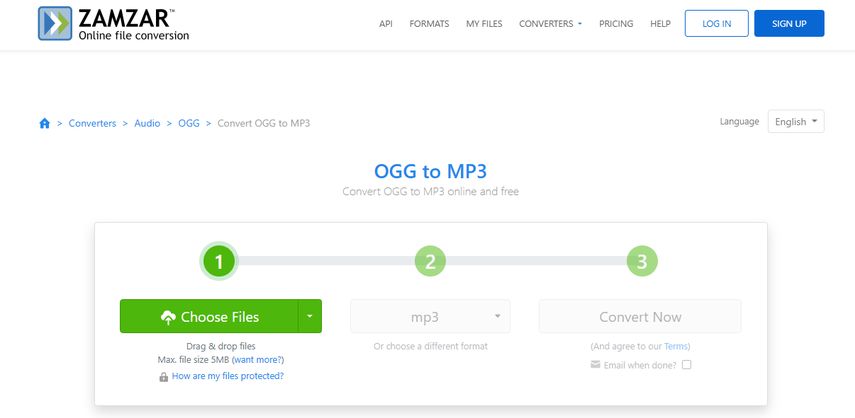The image size is (855, 418).
Task: Click the want more? link
Action: click(x=258, y=360)
